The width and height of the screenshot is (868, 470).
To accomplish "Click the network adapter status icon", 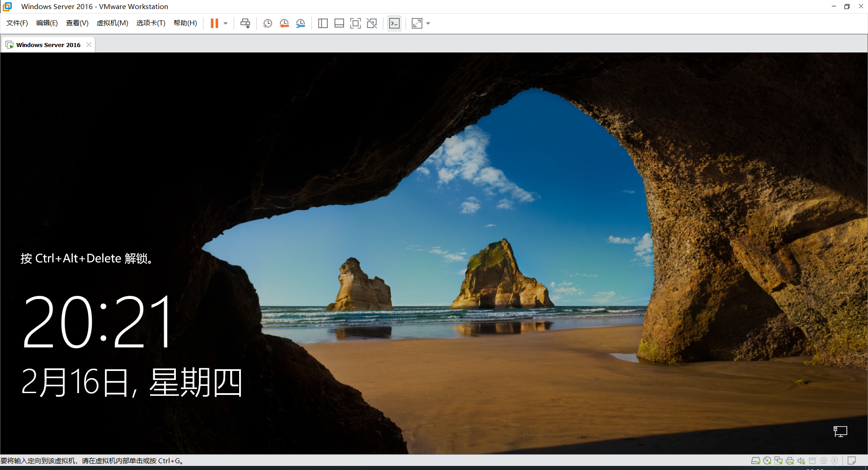I will (x=778, y=461).
